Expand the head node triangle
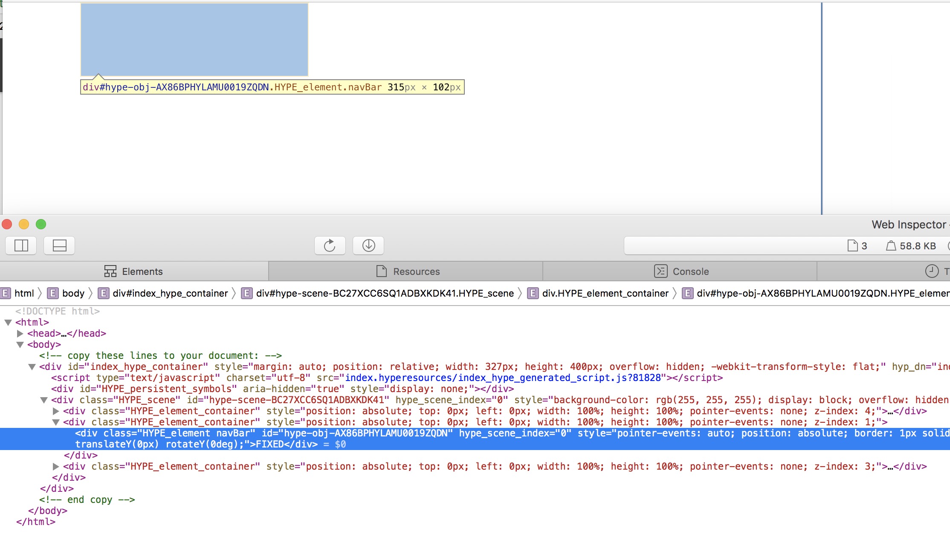Screen dimensions: 950x560 (x=20, y=334)
